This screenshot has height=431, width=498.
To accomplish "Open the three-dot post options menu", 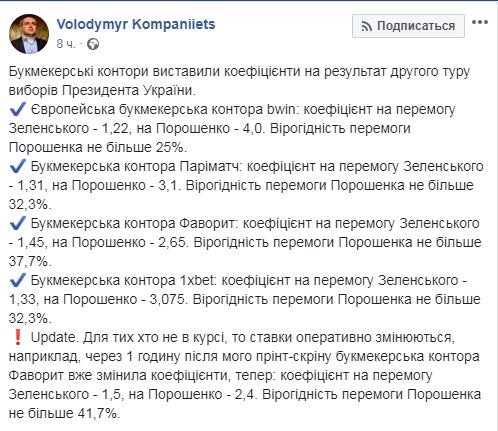I will tap(480, 22).
